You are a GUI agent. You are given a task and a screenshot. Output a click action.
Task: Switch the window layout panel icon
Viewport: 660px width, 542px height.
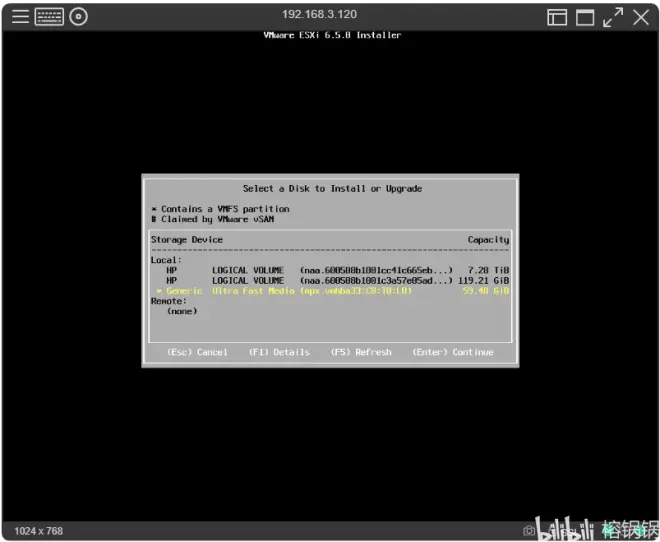557,17
